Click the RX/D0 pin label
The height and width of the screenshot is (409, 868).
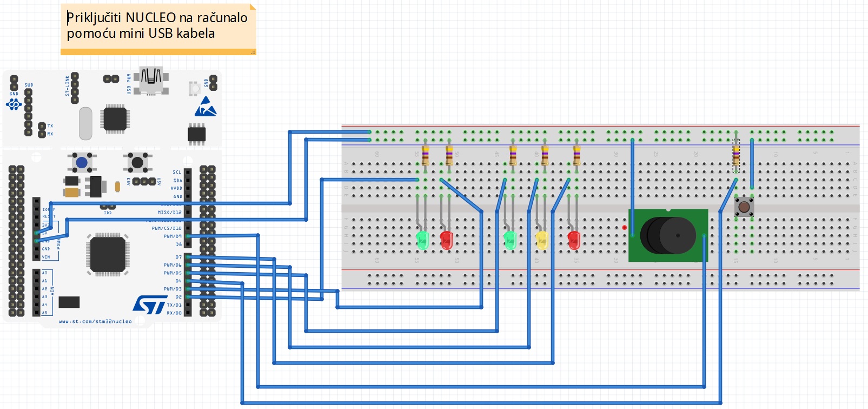[174, 313]
